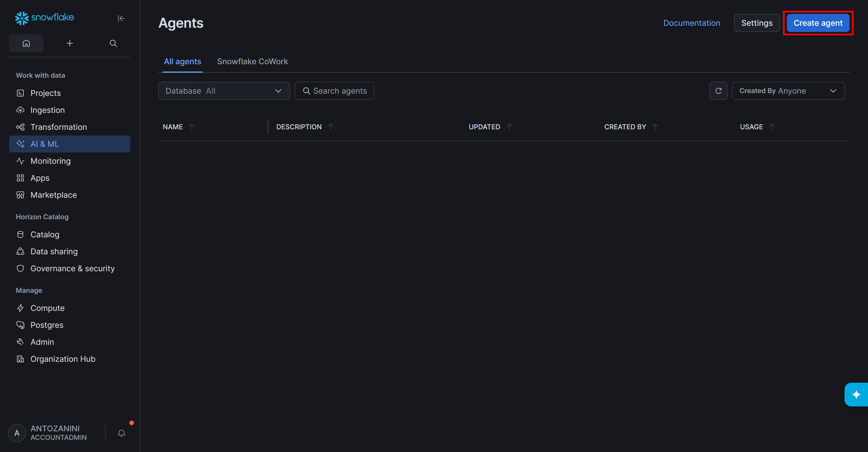Sort by Usage column arrow
The image size is (868, 452).
coord(772,127)
